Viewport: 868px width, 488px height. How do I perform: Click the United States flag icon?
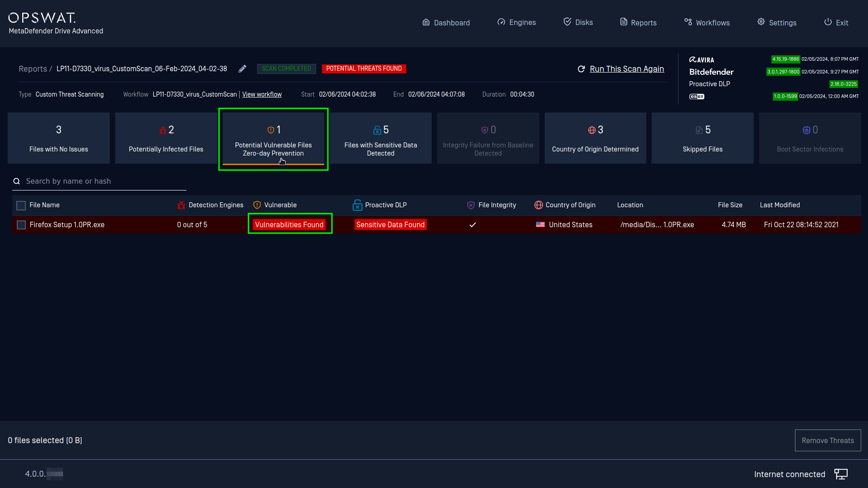point(540,224)
